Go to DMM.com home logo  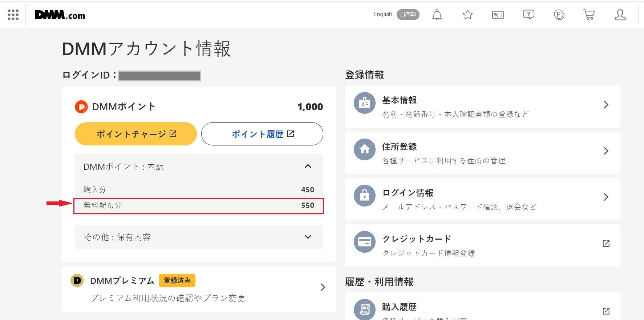[60, 15]
